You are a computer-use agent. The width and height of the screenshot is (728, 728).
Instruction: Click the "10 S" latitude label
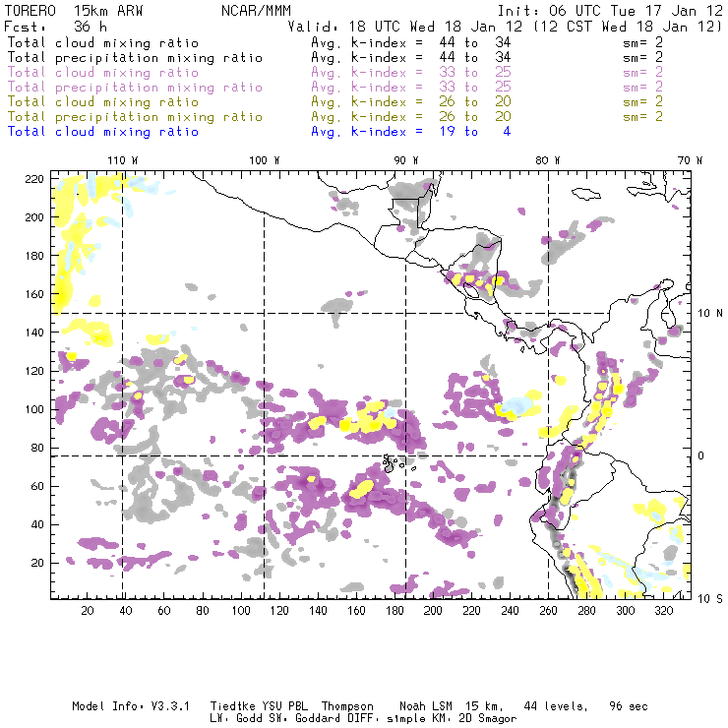tap(710, 599)
